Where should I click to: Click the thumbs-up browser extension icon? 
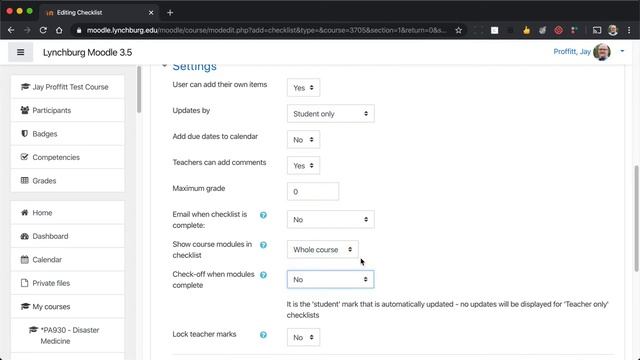(x=527, y=30)
